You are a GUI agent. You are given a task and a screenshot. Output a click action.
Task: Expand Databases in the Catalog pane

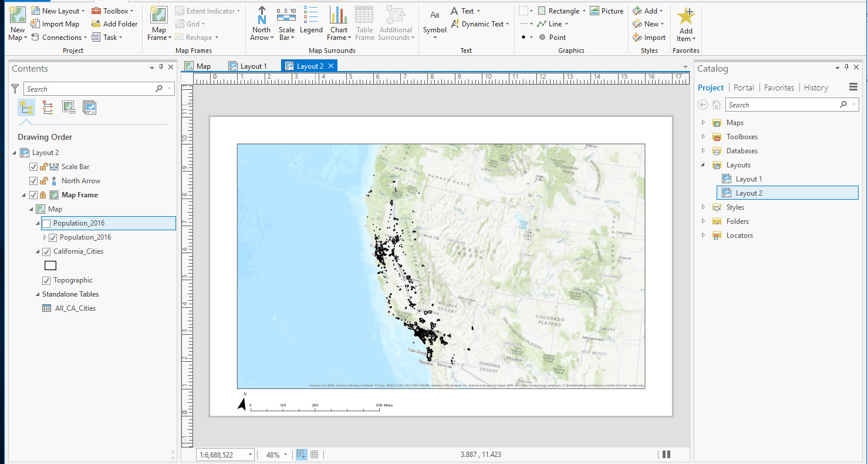tap(703, 150)
